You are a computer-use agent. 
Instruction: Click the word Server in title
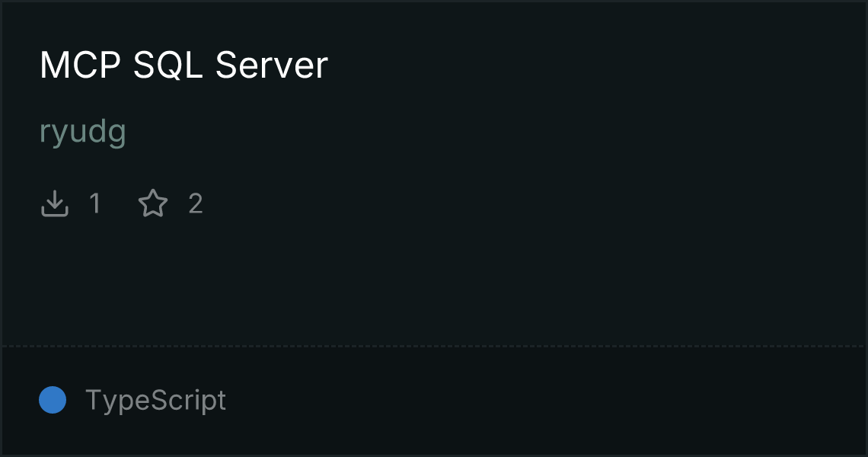pos(271,65)
